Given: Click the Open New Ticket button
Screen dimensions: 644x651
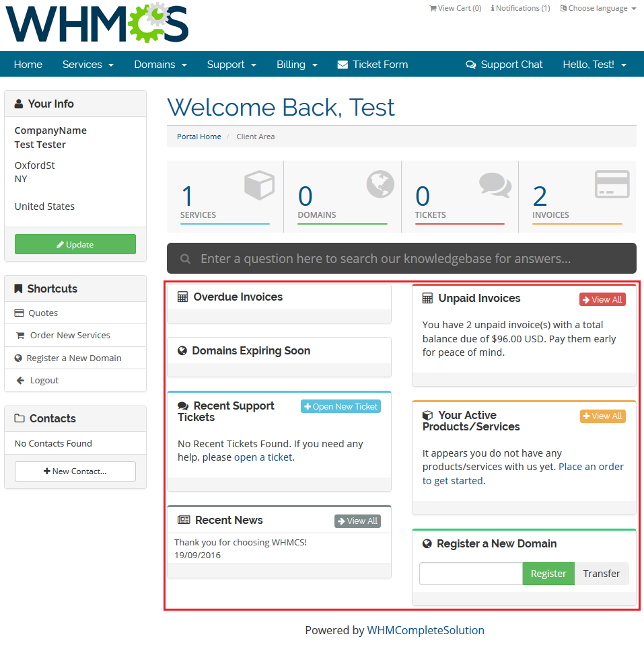Looking at the screenshot, I should (341, 406).
